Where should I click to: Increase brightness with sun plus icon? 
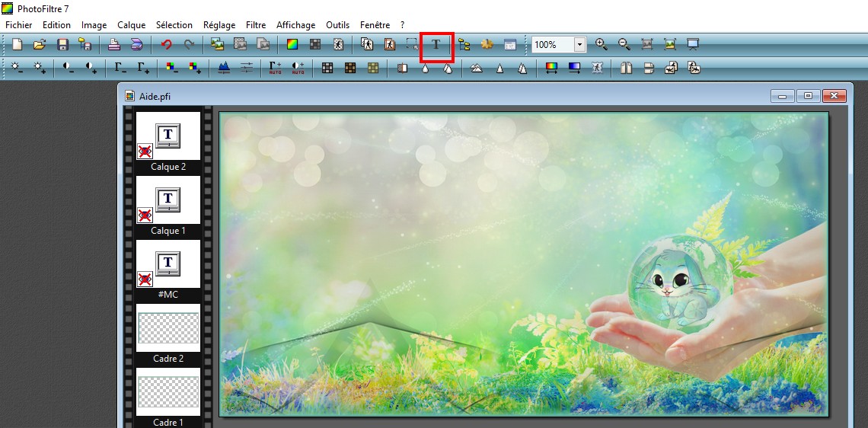click(40, 68)
